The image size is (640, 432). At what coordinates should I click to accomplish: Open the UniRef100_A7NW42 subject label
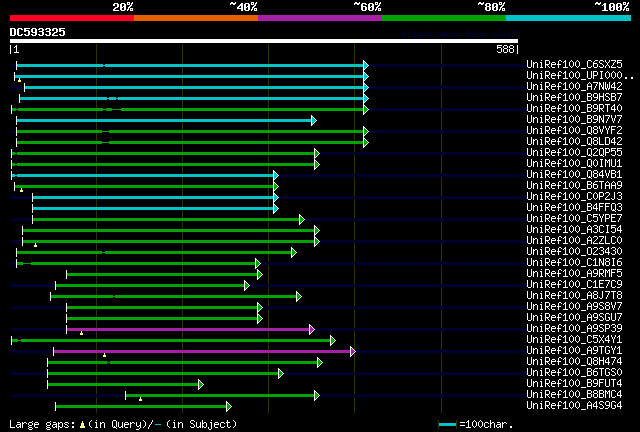[574, 86]
